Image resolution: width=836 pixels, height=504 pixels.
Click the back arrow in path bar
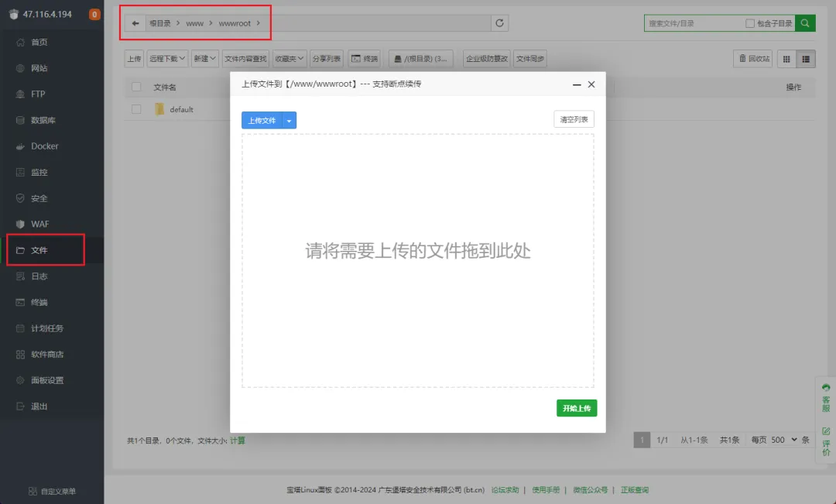[135, 23]
